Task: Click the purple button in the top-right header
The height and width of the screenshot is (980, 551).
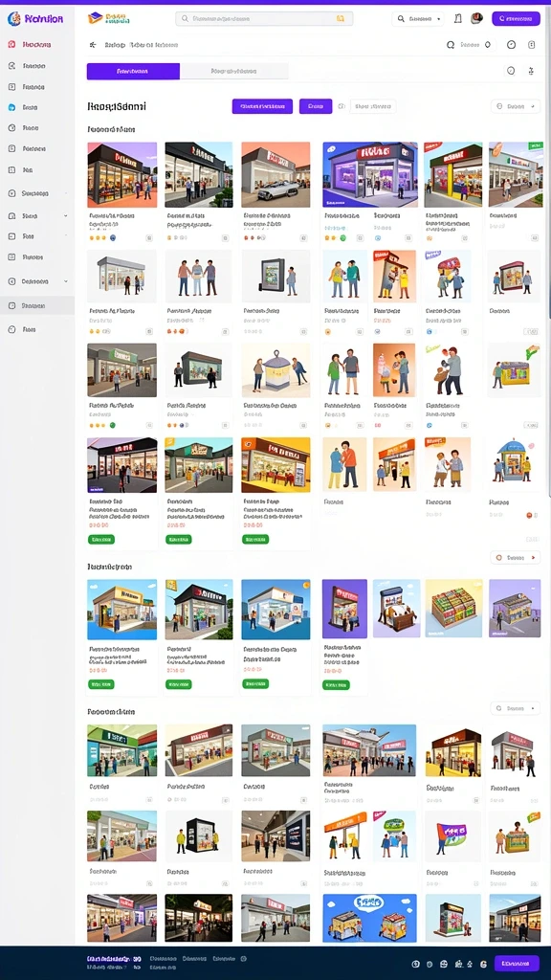Action: point(516,19)
